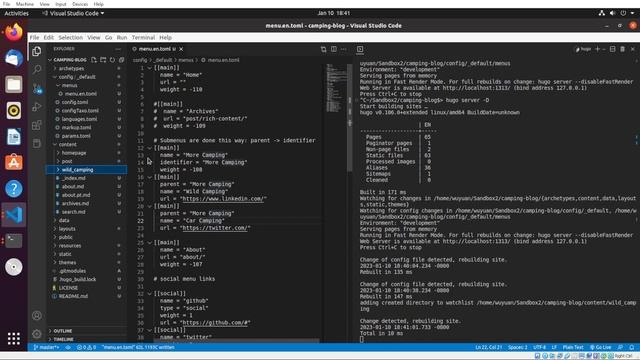This screenshot has width=640, height=360.
Task: Open about.md file
Action: (x=73, y=187)
